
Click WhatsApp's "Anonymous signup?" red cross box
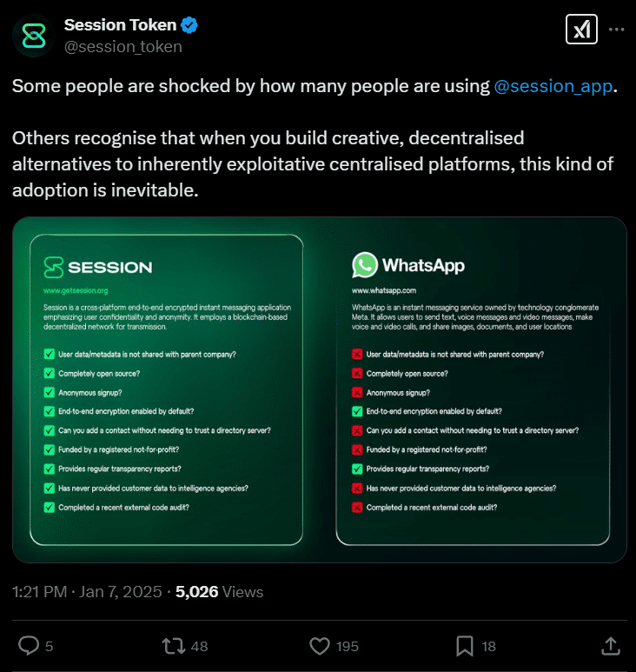357,392
